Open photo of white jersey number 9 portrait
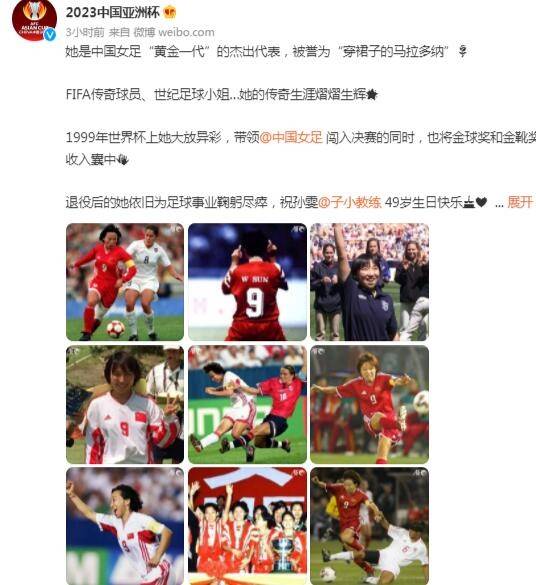536x585 pixels. point(125,404)
